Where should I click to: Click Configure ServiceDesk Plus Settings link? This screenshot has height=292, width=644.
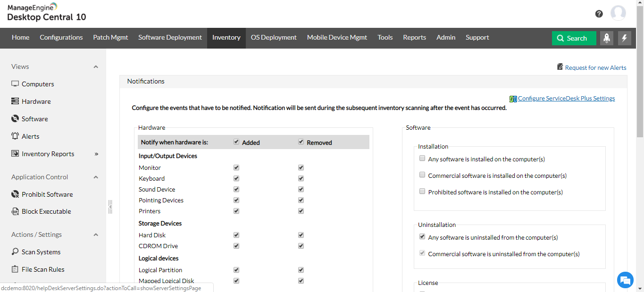(566, 99)
